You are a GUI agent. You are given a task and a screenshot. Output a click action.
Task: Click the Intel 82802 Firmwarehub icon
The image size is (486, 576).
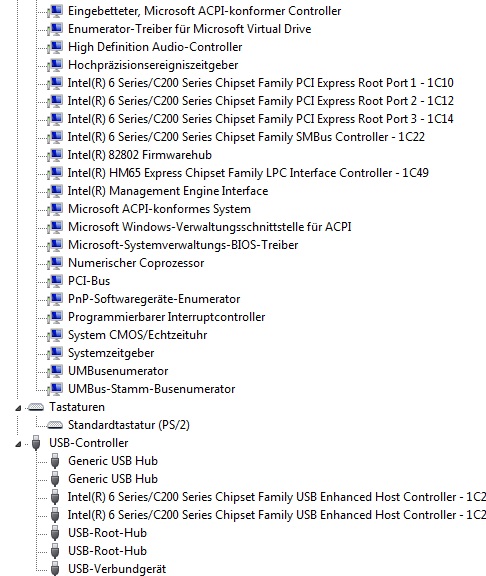pyautogui.click(x=55, y=155)
